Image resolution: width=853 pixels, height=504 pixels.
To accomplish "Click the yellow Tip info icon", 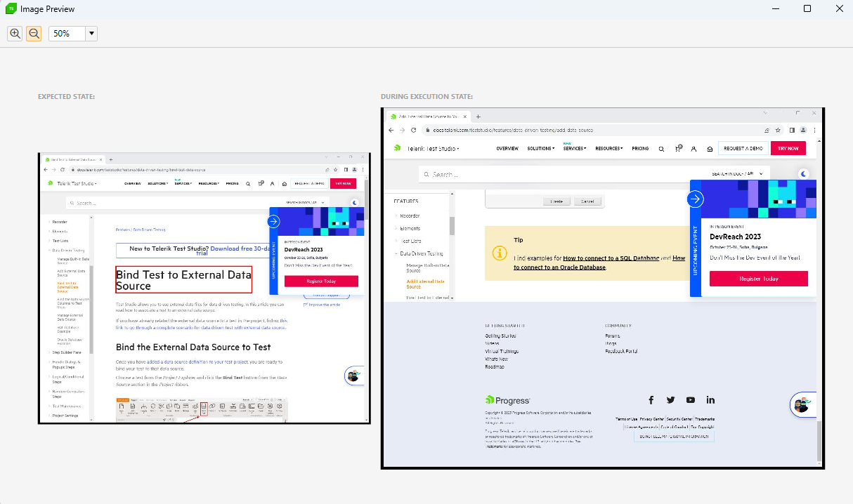I will (x=500, y=252).
